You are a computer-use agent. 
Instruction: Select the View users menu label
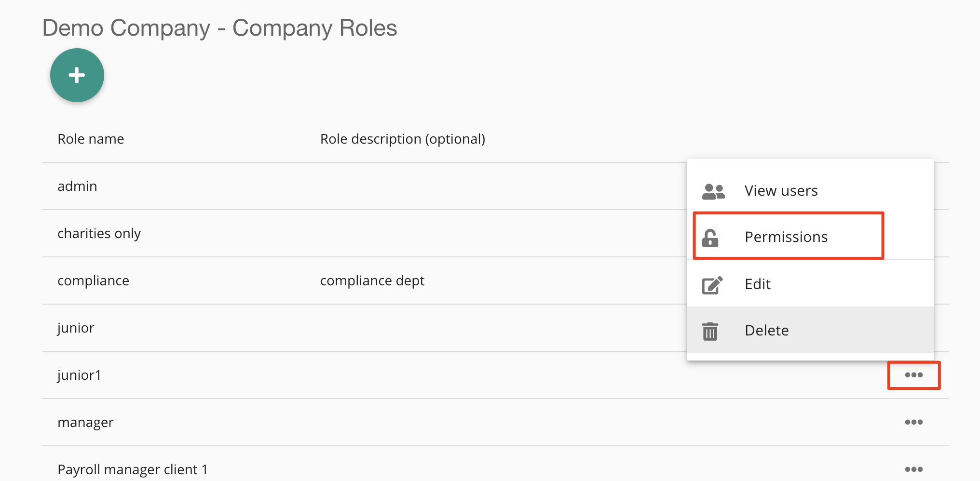click(781, 191)
